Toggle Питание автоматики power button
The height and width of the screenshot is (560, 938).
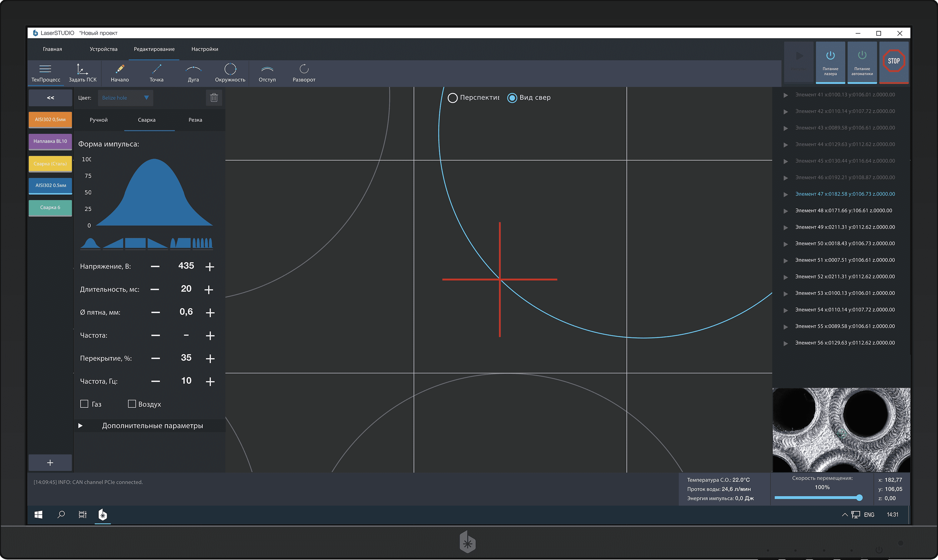click(862, 63)
